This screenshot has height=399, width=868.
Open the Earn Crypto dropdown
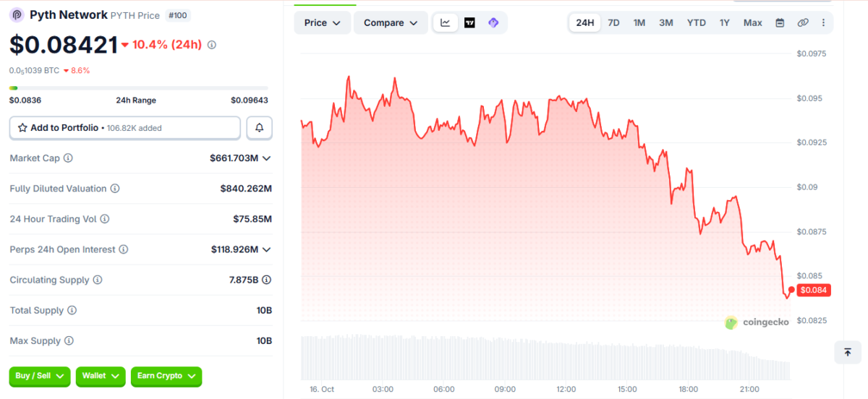coord(166,377)
